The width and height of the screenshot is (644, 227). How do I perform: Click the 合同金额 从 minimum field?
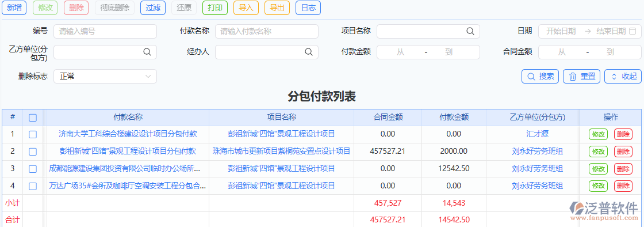pos(562,52)
